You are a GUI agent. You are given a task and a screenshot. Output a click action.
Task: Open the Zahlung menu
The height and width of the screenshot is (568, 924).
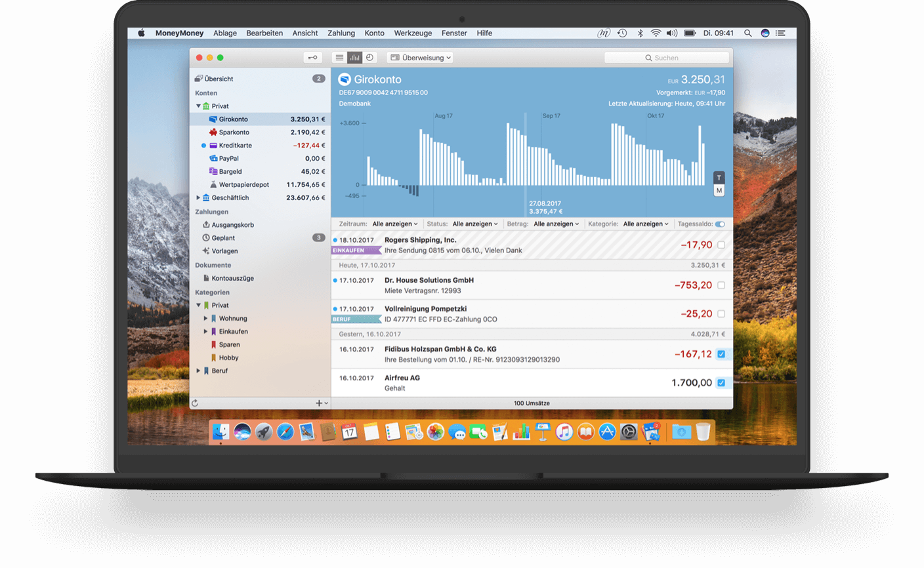pos(341,33)
